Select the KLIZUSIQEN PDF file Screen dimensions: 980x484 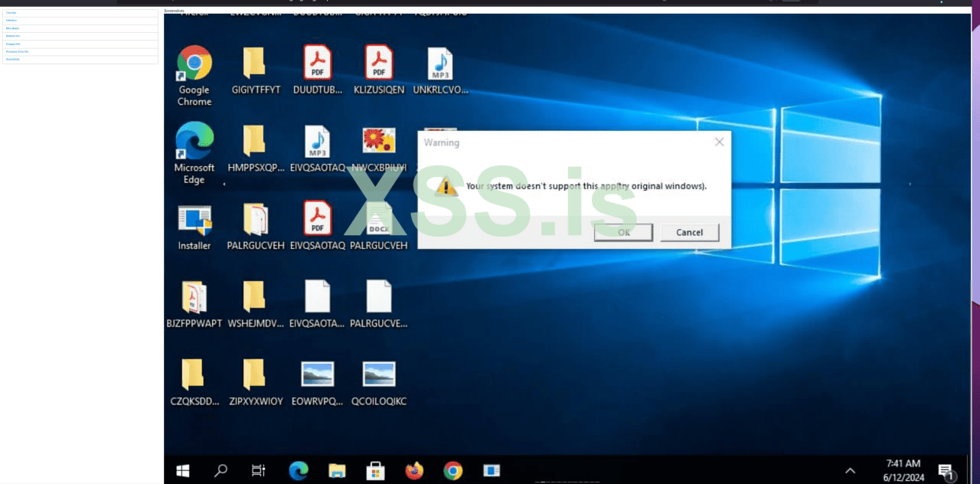378,64
